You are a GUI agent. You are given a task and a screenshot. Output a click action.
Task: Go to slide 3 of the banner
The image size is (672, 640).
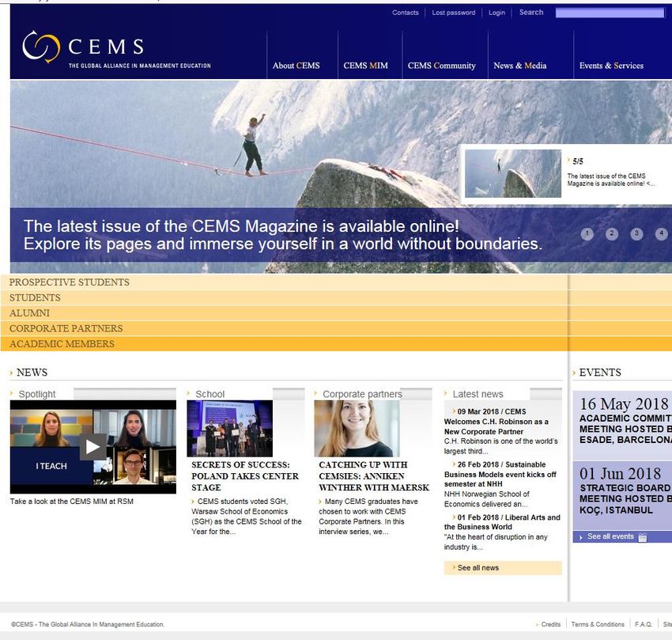[x=636, y=234]
